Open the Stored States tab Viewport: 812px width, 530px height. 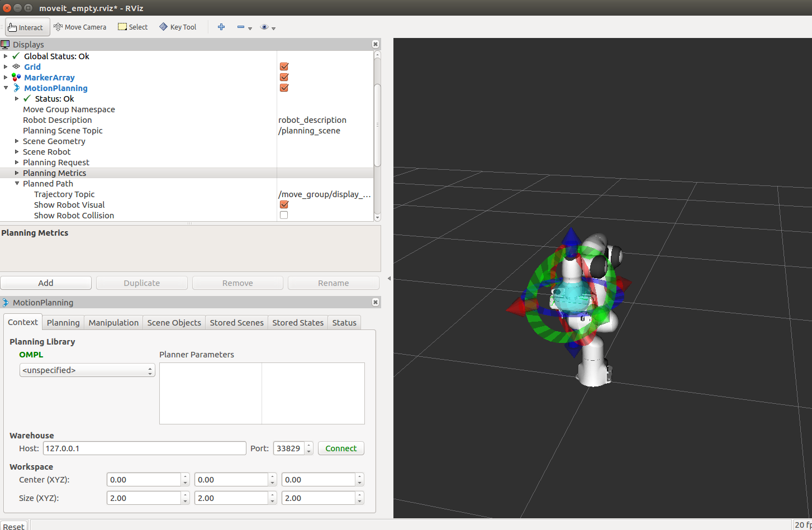point(298,323)
